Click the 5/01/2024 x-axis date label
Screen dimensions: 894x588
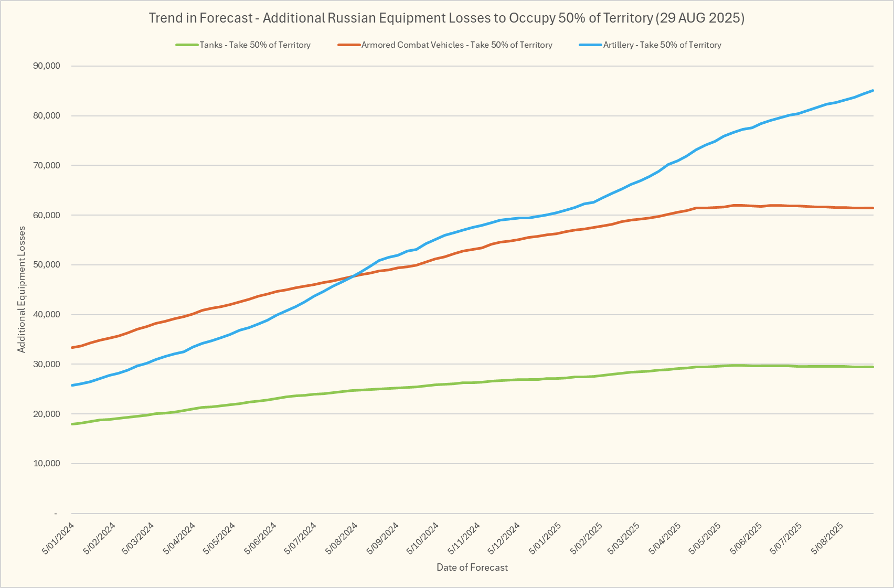[58, 539]
